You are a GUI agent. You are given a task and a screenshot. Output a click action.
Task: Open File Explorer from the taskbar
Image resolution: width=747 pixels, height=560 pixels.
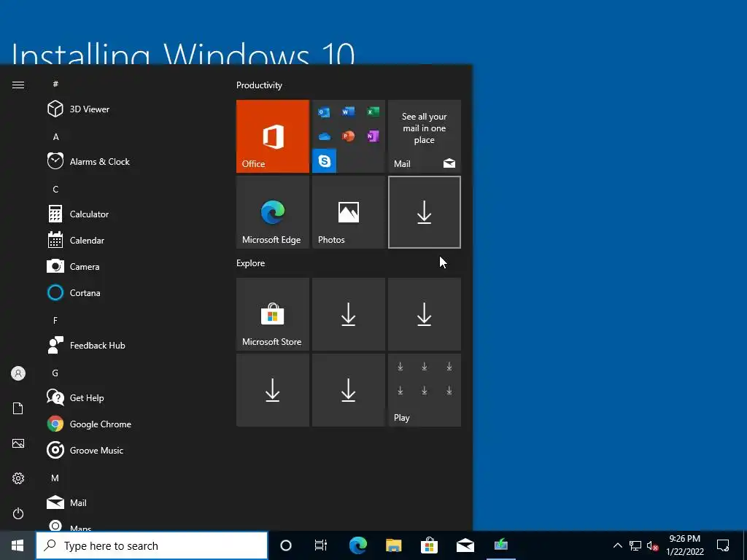[x=393, y=545]
